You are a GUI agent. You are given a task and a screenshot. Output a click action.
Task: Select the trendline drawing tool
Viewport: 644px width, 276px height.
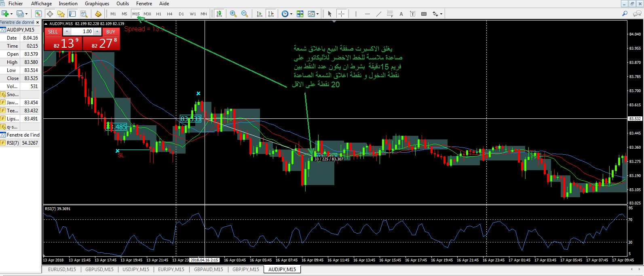coord(378,14)
